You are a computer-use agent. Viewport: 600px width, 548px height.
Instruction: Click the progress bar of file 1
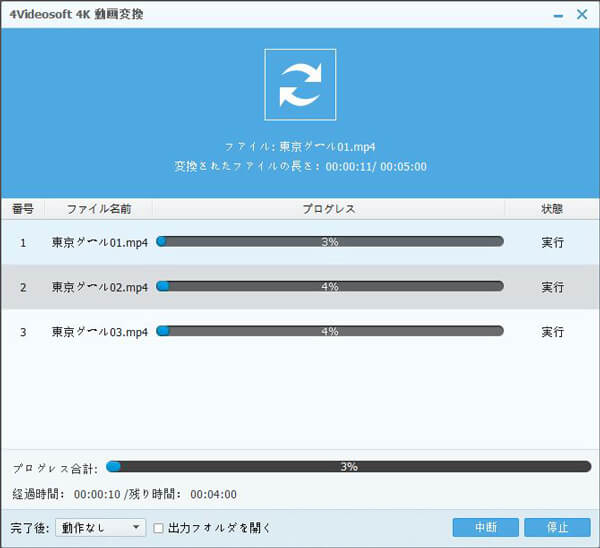pos(330,242)
